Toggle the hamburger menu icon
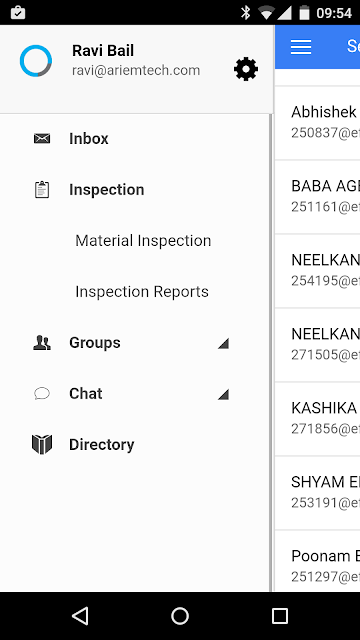The width and height of the screenshot is (360, 640). pos(301,47)
